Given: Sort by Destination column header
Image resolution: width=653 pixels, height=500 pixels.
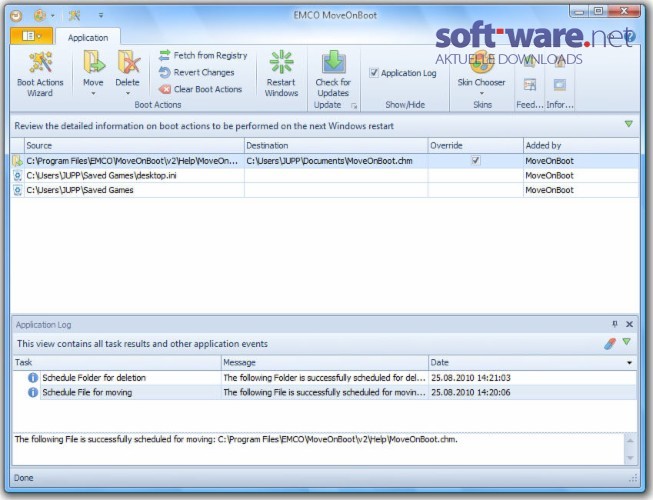Looking at the screenshot, I should 336,146.
